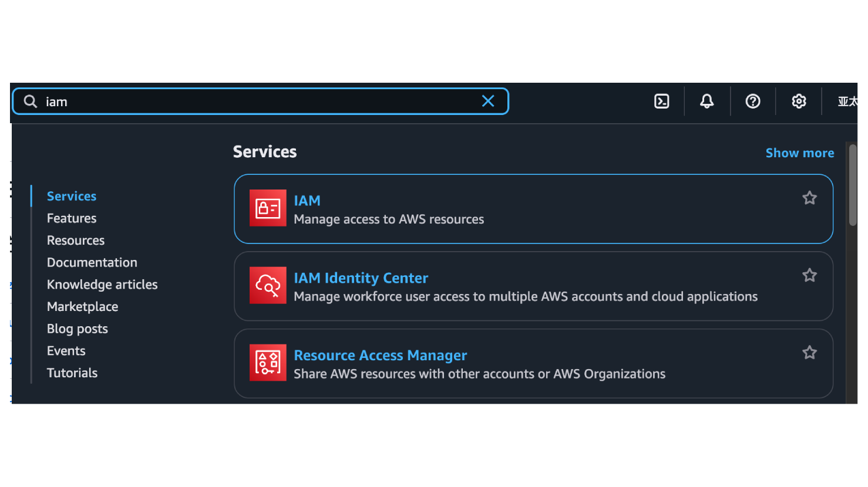Screen dimensions: 868x487
Task: Select the Features category
Action: click(72, 218)
